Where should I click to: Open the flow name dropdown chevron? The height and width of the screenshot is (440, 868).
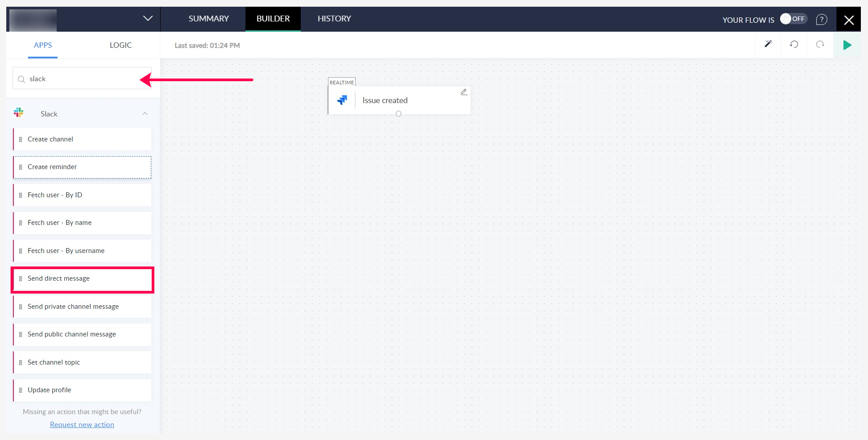coord(148,19)
